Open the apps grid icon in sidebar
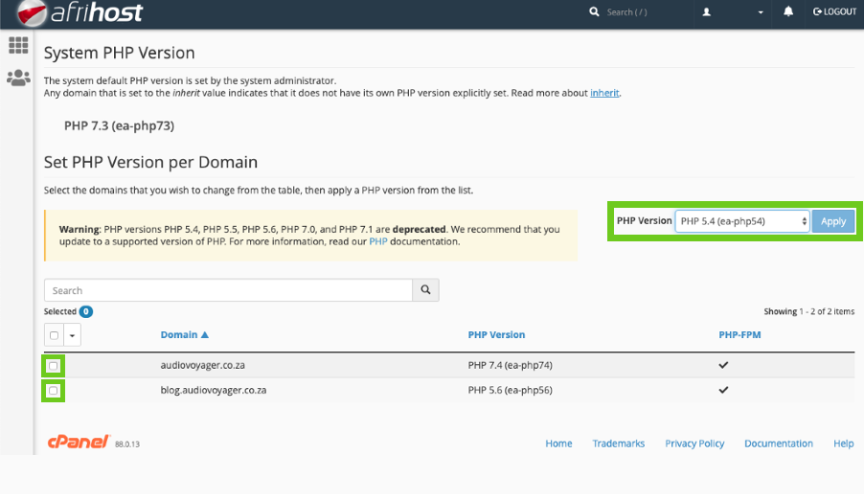The image size is (864, 494). pos(18,45)
